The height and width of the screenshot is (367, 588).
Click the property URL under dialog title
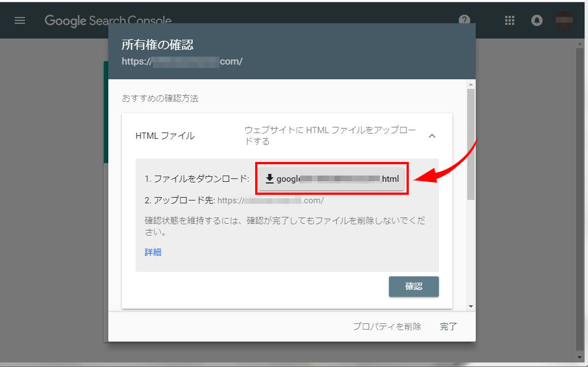[182, 61]
